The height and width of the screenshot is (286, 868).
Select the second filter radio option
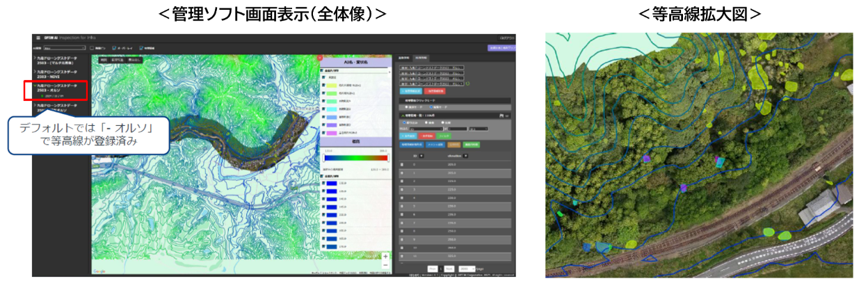click(x=426, y=122)
